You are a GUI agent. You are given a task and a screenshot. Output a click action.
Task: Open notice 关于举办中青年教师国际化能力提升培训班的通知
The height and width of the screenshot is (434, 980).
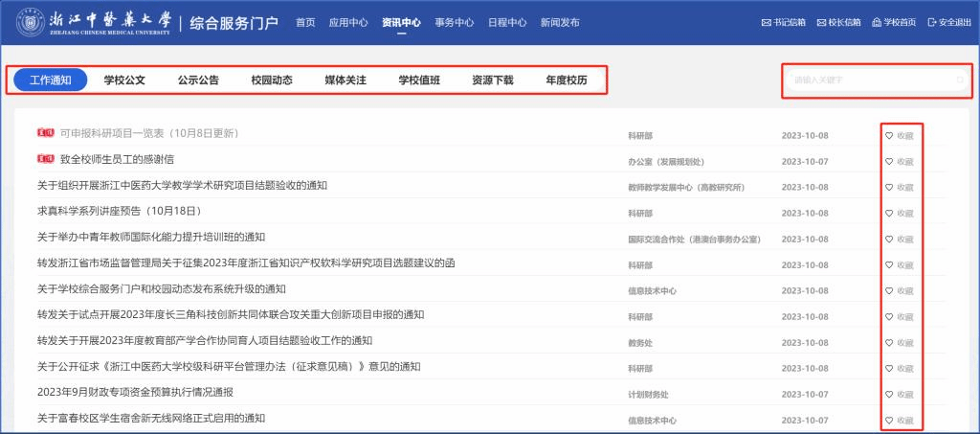pyautogui.click(x=151, y=237)
